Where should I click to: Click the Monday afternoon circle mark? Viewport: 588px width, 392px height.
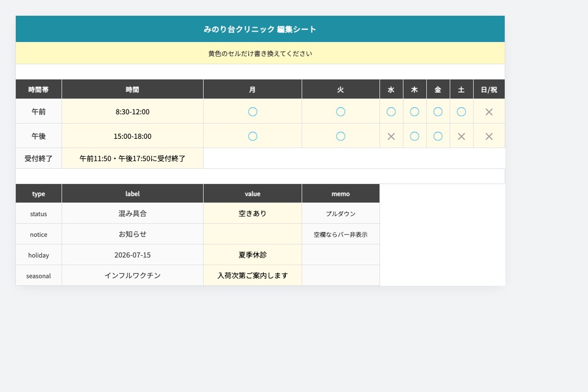[x=253, y=136]
